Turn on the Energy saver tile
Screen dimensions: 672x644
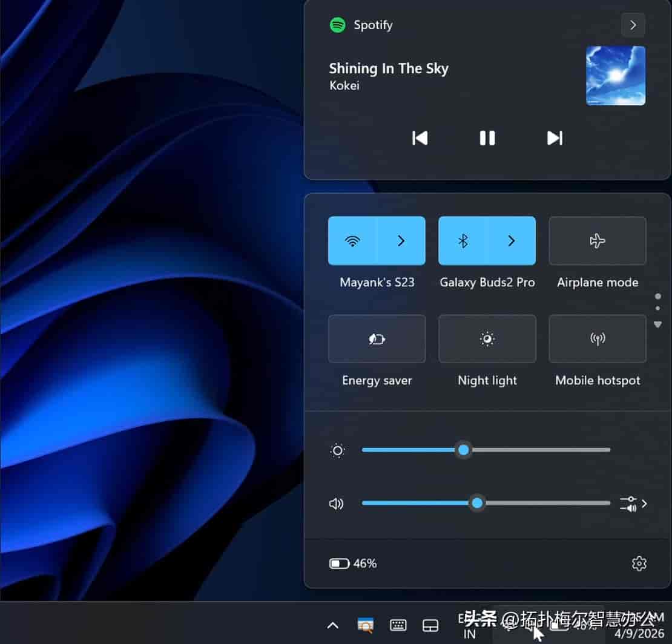click(x=377, y=339)
